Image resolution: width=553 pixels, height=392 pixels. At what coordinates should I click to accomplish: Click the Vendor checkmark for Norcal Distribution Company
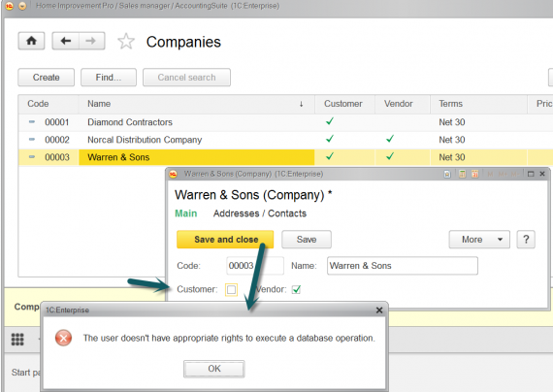(x=390, y=139)
